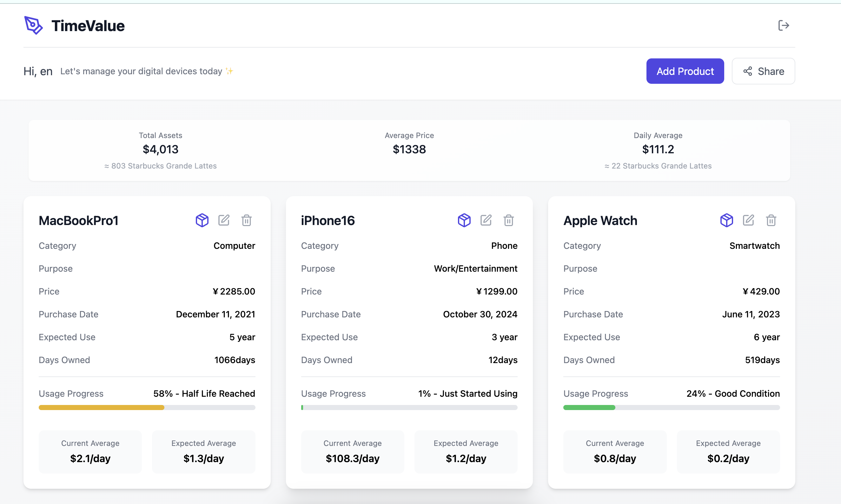Click the TimeValue pen logo icon
This screenshot has width=841, height=504.
coord(33,25)
